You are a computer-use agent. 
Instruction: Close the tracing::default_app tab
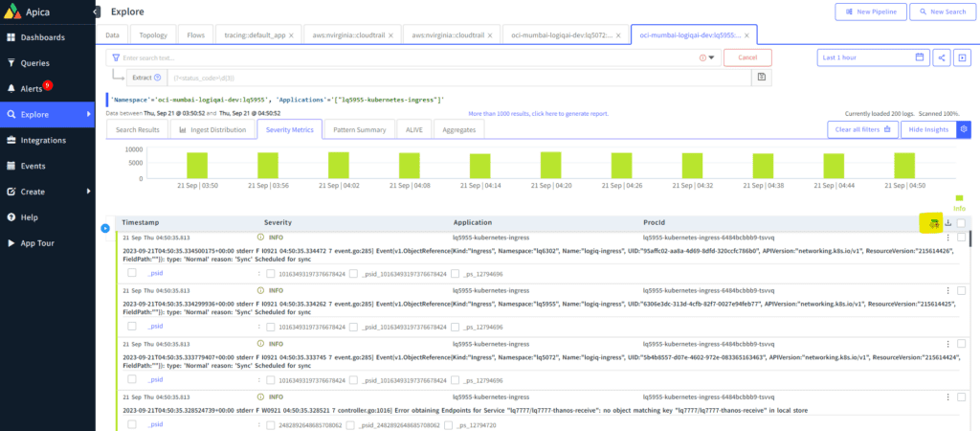291,35
